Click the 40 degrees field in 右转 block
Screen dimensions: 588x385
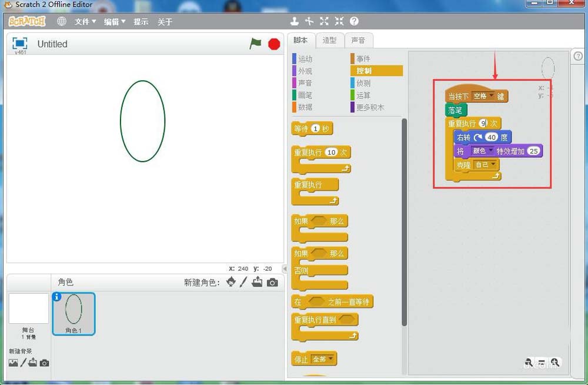coord(492,137)
